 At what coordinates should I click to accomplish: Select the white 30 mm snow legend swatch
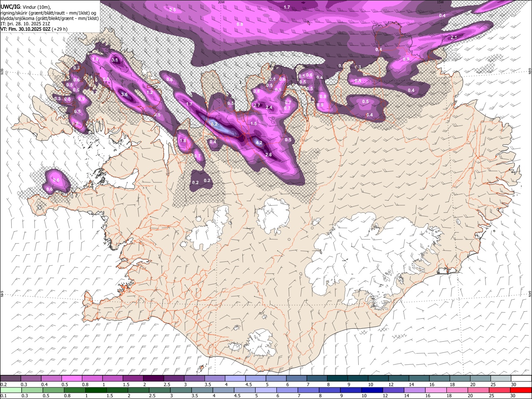(x=521, y=378)
